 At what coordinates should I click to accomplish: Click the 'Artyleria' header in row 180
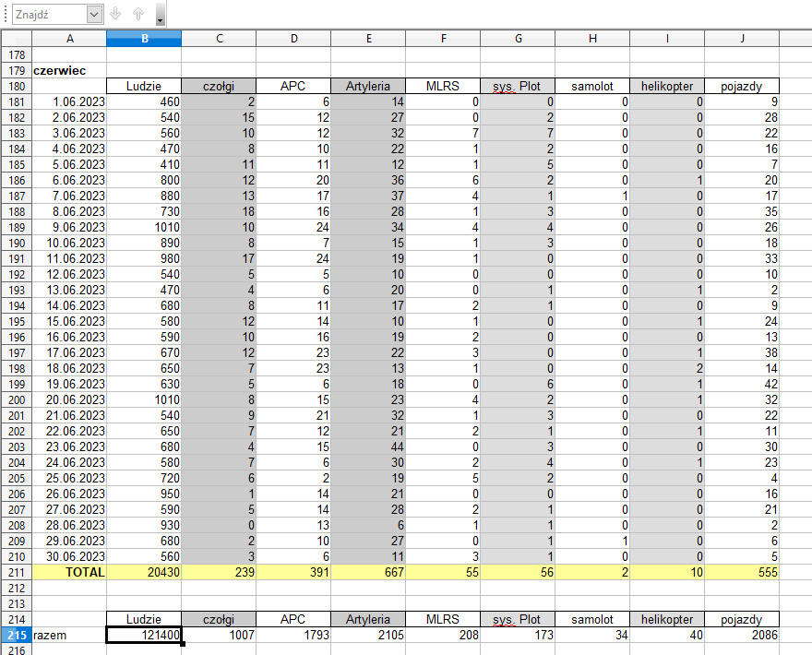368,86
